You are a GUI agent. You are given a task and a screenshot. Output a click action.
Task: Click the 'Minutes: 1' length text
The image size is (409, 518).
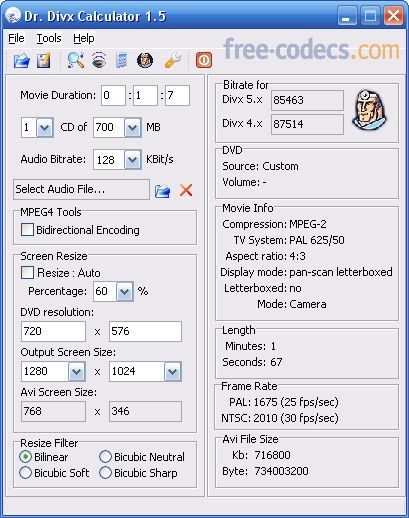tap(251, 346)
